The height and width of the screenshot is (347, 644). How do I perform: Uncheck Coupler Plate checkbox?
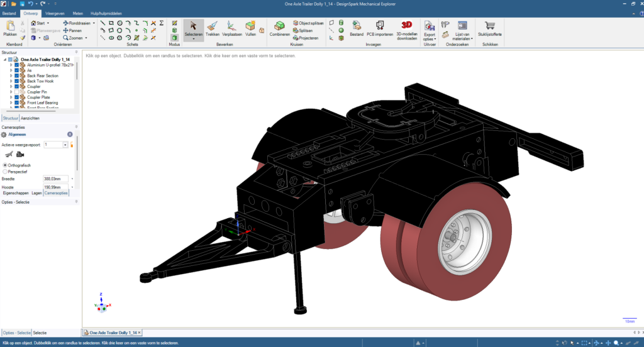[x=17, y=97]
